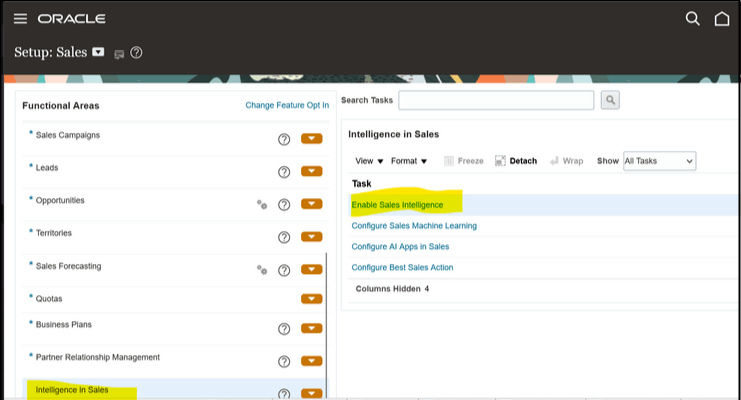The image size is (741, 400).
Task: Select Quotas functional area
Action: (x=49, y=299)
